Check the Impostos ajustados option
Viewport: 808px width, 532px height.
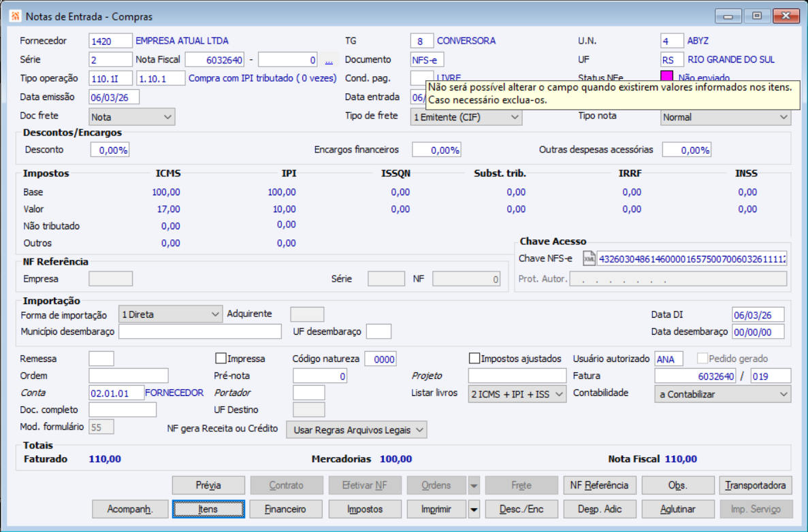(x=474, y=359)
